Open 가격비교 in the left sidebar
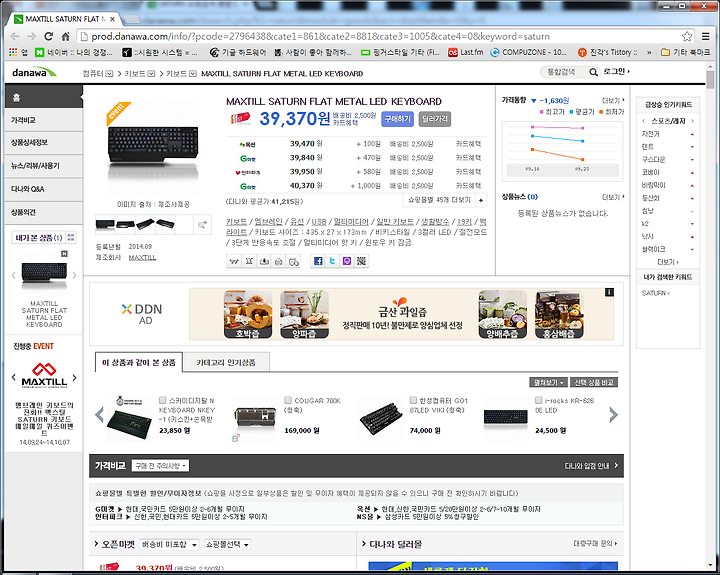The width and height of the screenshot is (720, 575). point(44,120)
